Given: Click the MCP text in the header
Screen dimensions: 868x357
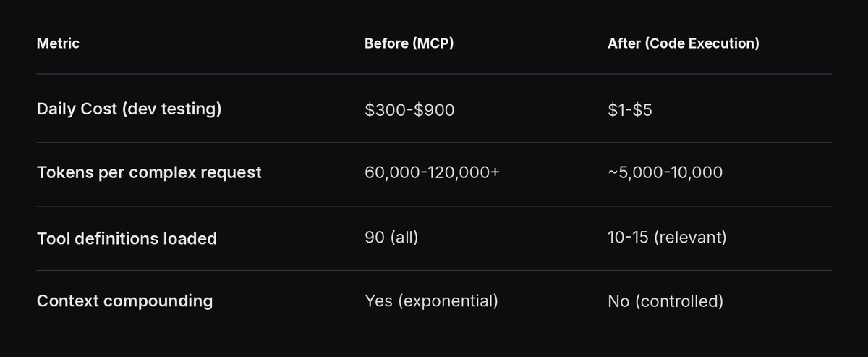Looking at the screenshot, I should click(433, 43).
